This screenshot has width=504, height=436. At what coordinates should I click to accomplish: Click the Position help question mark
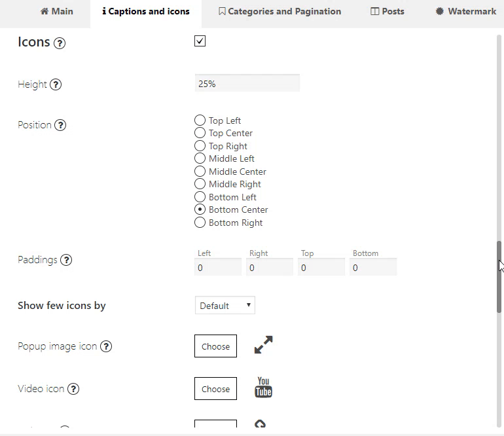[60, 125]
